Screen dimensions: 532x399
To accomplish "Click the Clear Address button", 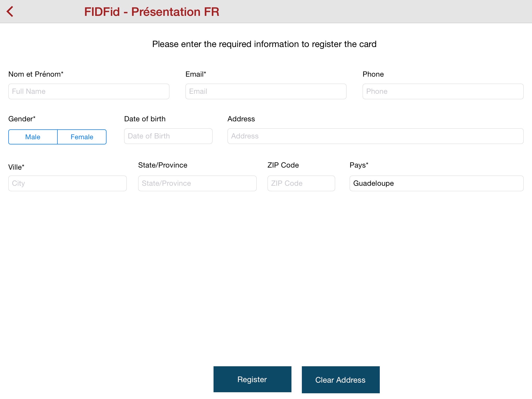I will tap(341, 380).
